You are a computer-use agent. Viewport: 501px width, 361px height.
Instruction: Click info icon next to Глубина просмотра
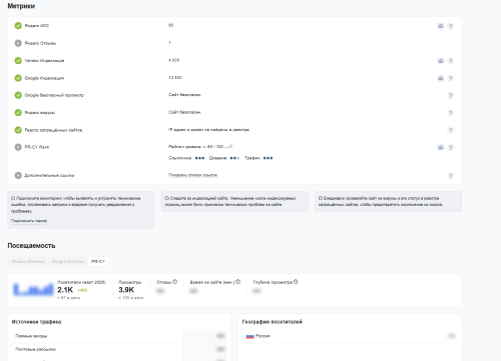coord(296,282)
